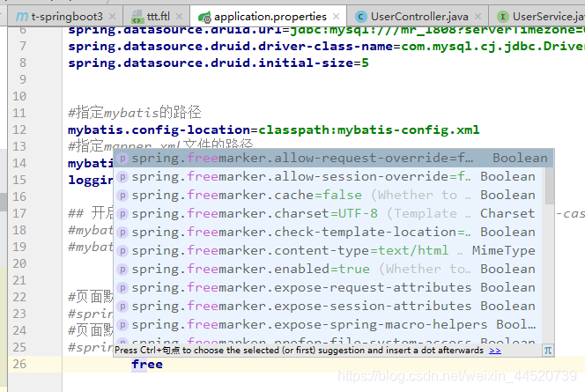Select the application.properties tab
The width and height of the screenshot is (585, 392).
269,17
